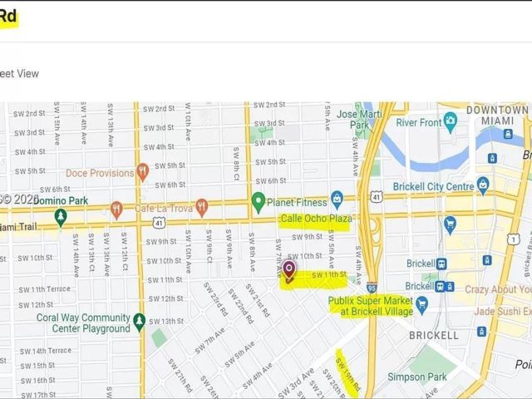Click the SW 11th Terrace label
This screenshot has height=399, width=532.
click(44, 289)
